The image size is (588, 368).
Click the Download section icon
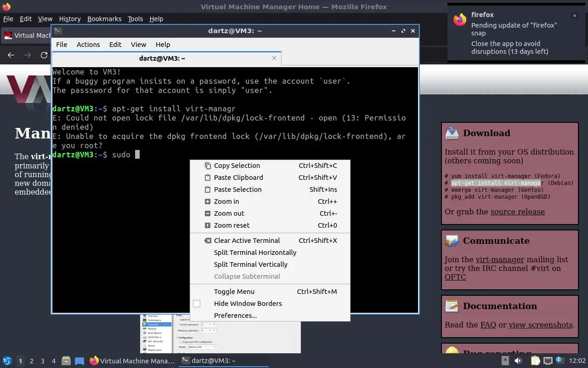pyautogui.click(x=452, y=132)
